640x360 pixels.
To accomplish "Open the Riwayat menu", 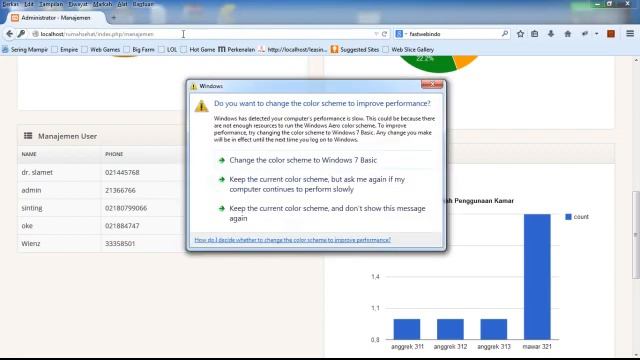I will [x=78, y=4].
